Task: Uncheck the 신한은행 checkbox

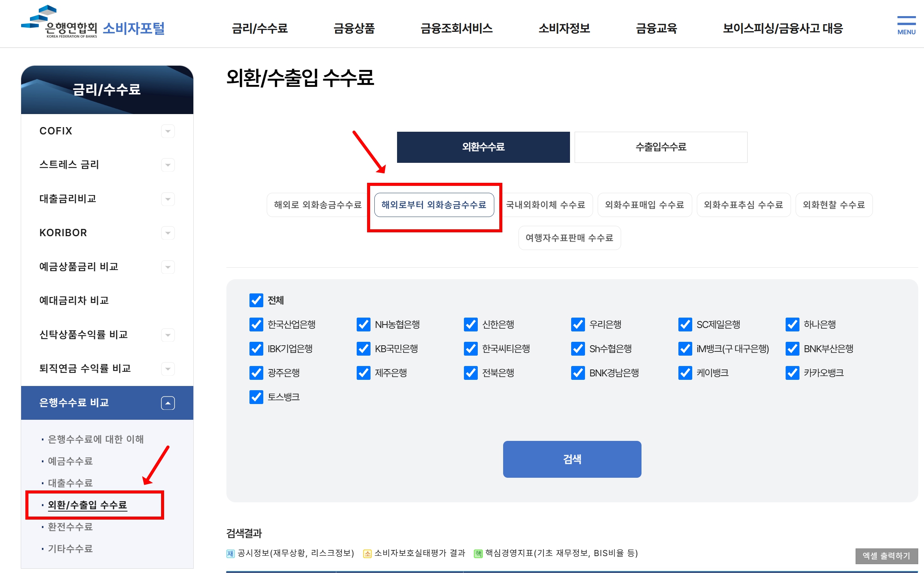Action: click(x=470, y=325)
